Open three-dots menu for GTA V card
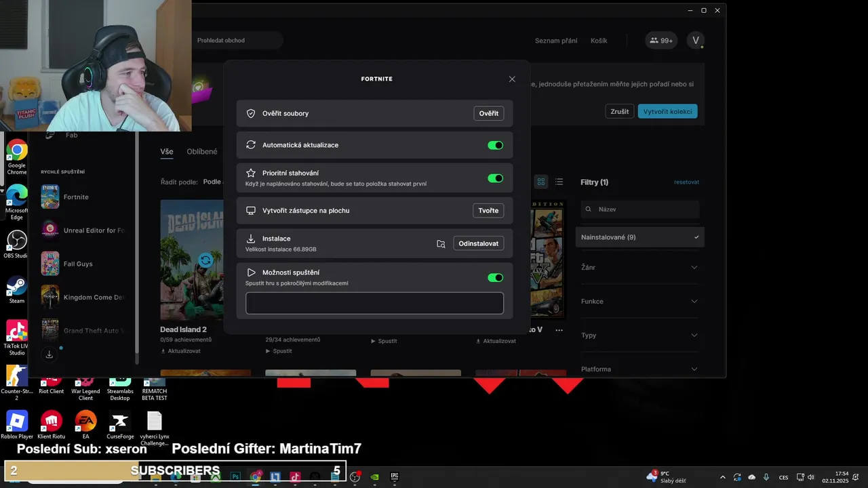The width and height of the screenshot is (868, 488). click(x=559, y=330)
